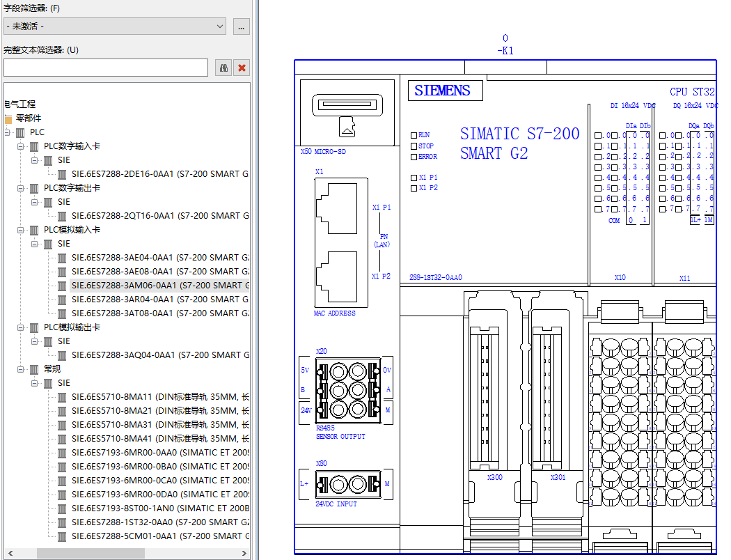The image size is (731, 560).
Task: Click the X80 24VDC input connector graphic
Action: pyautogui.click(x=348, y=484)
